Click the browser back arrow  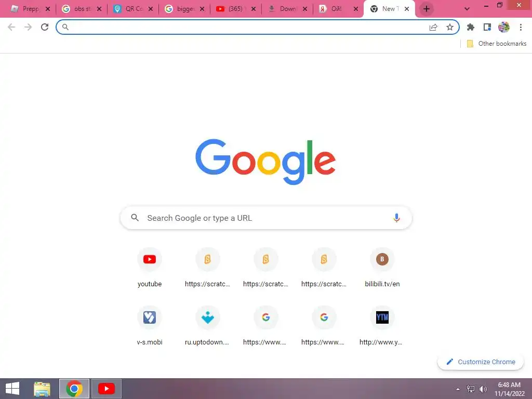click(11, 27)
